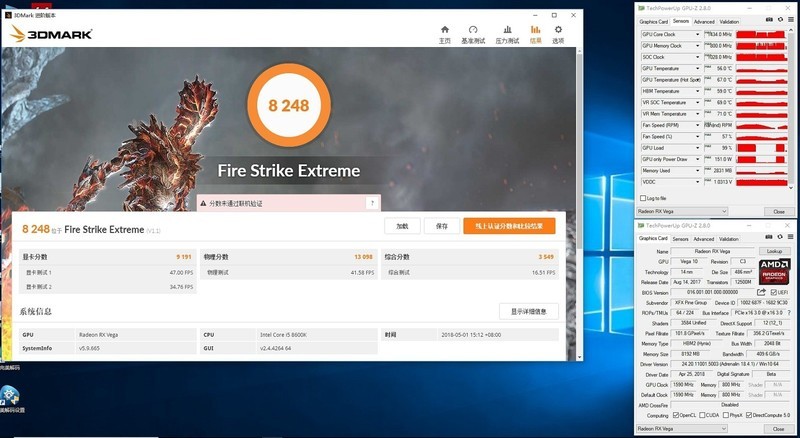The width and height of the screenshot is (800, 438).
Task: Click the question mark on the validation warning
Action: [x=372, y=203]
